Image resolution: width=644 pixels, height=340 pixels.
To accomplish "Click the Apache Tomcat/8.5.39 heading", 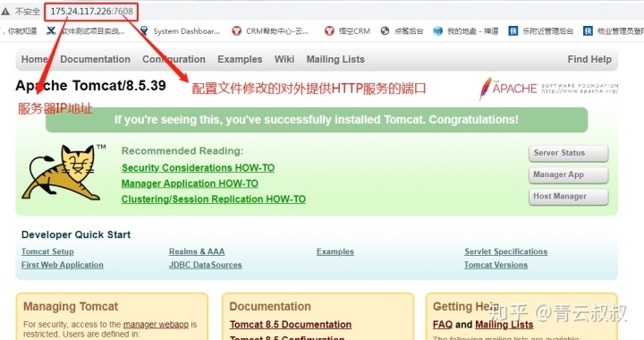I will coord(90,85).
